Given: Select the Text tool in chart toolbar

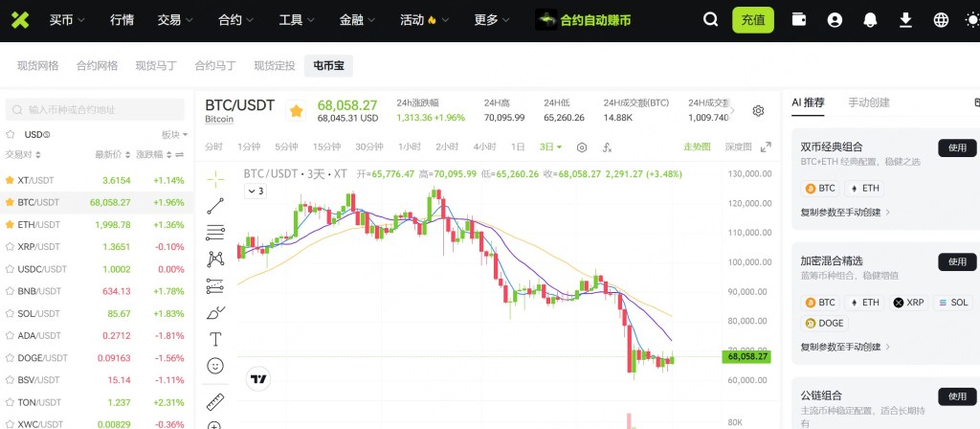Looking at the screenshot, I should (x=215, y=339).
